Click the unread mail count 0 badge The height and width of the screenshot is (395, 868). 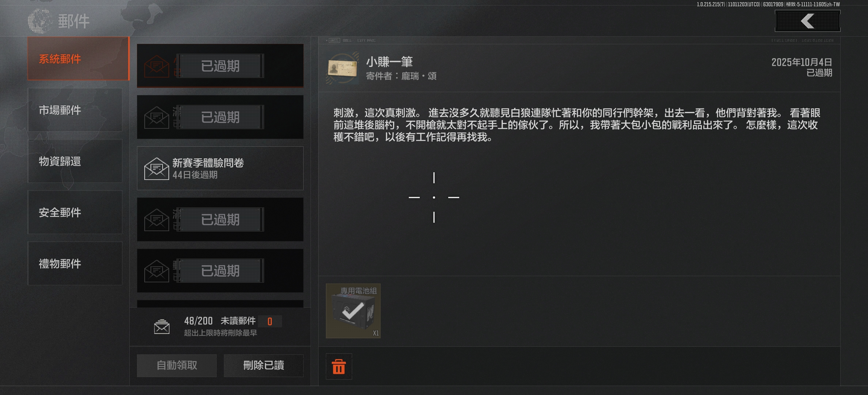[x=270, y=321]
